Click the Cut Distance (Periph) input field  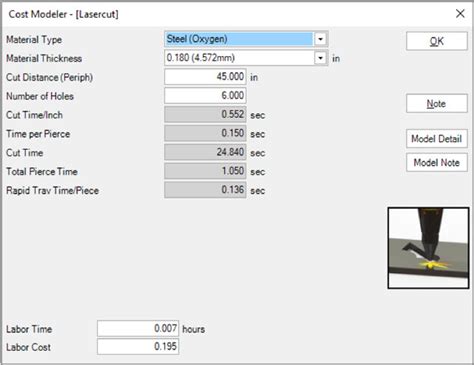pyautogui.click(x=205, y=77)
